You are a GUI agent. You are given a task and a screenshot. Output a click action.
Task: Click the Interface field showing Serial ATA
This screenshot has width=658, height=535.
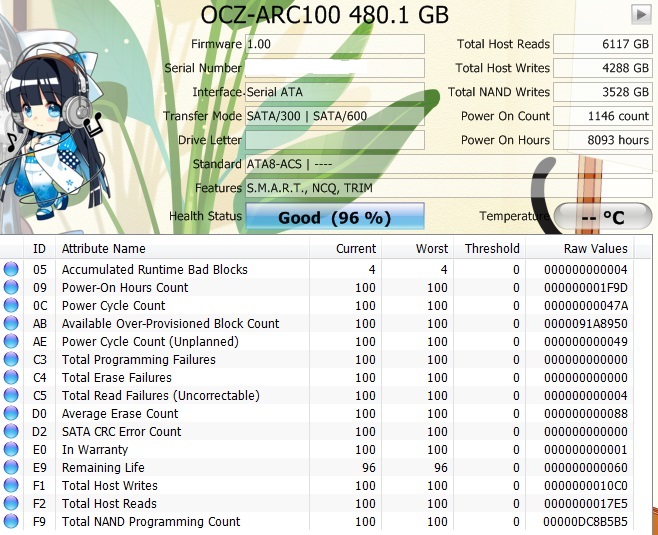pyautogui.click(x=334, y=92)
